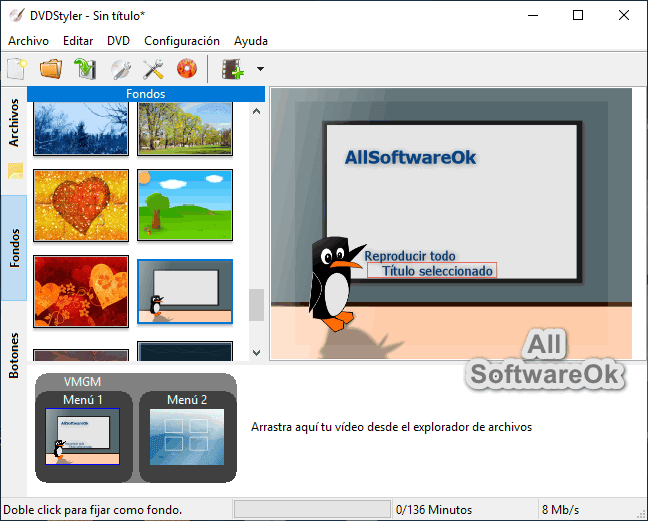Select the Menú 1 thumbnail in the timeline
The image size is (648, 521).
[x=83, y=436]
